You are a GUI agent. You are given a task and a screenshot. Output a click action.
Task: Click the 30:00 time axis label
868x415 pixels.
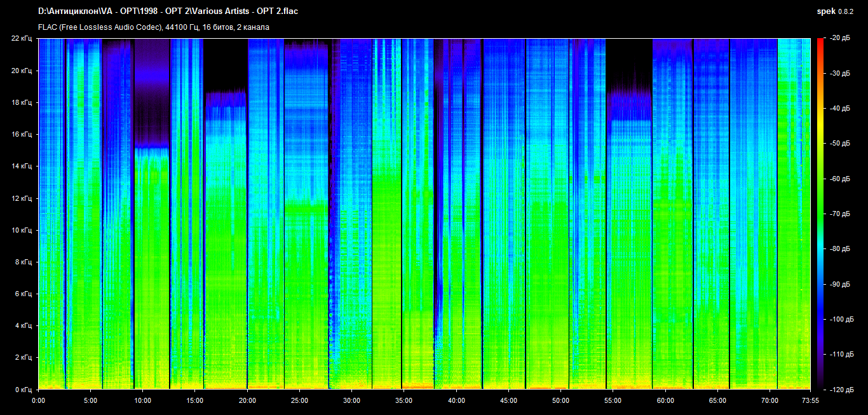click(x=351, y=401)
